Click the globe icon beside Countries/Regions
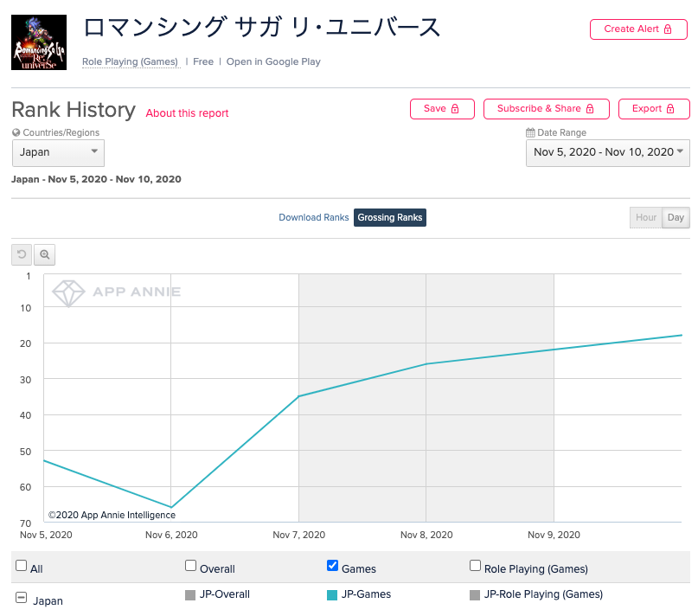698x616 pixels. click(16, 132)
